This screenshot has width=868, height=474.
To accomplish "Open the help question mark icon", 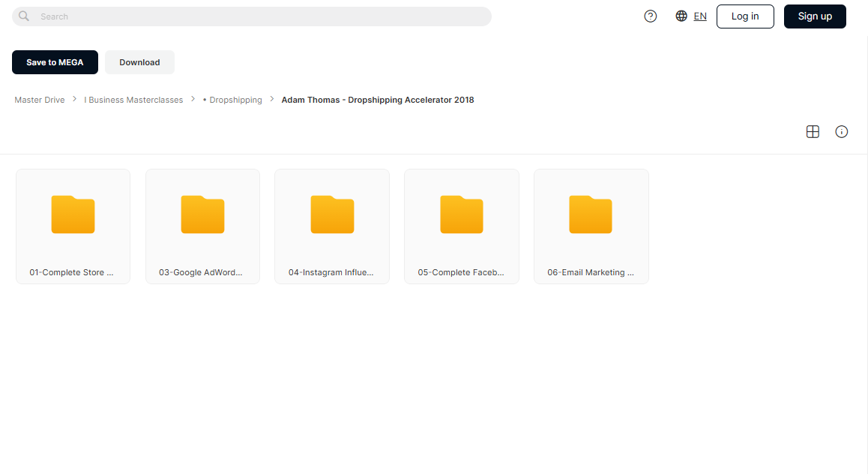I will pos(651,16).
